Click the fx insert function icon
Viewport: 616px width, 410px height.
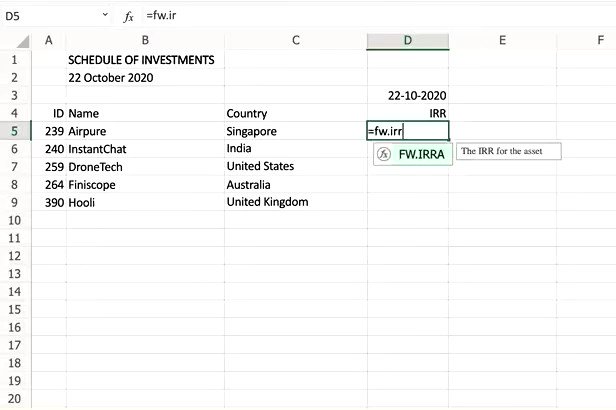point(128,16)
